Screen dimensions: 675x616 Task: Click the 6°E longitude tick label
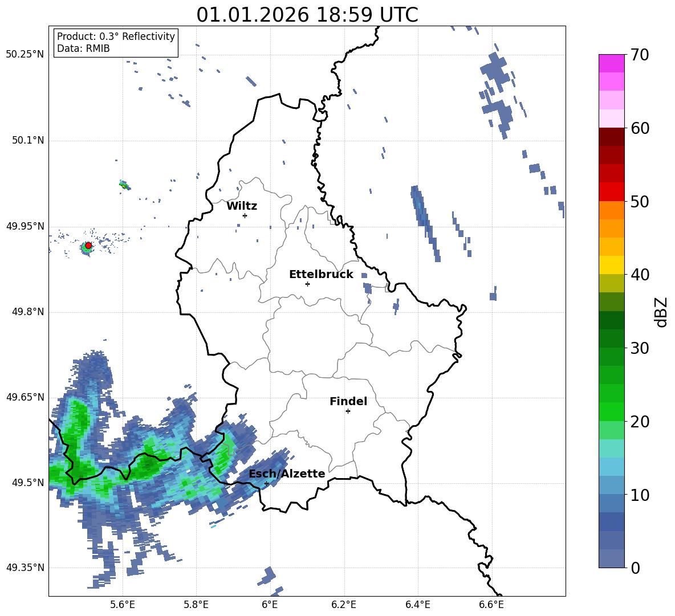tap(270, 605)
